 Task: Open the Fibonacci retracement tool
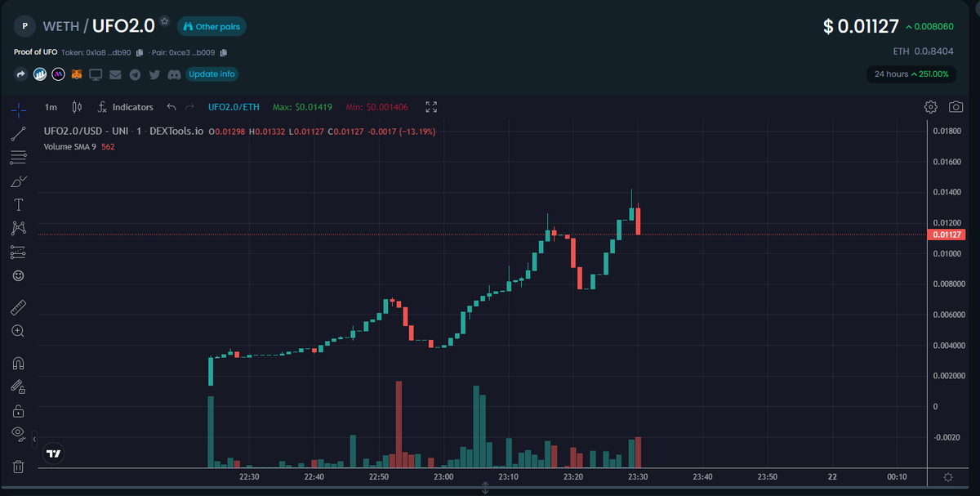(x=18, y=158)
